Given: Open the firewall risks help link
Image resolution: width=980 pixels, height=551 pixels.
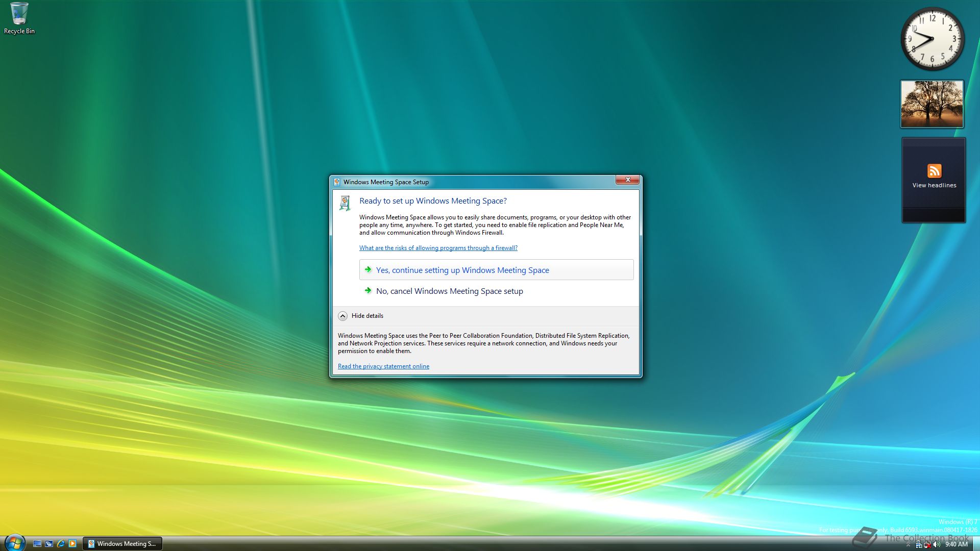Looking at the screenshot, I should (x=438, y=248).
